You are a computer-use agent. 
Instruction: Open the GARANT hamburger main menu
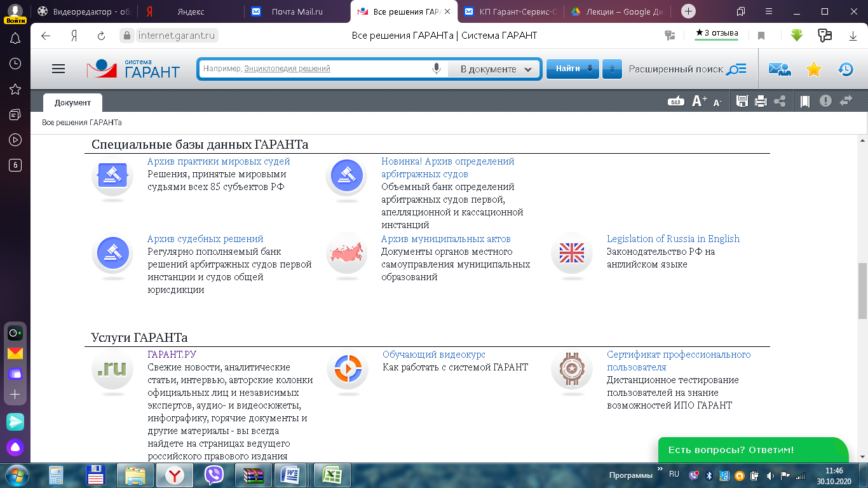point(58,69)
